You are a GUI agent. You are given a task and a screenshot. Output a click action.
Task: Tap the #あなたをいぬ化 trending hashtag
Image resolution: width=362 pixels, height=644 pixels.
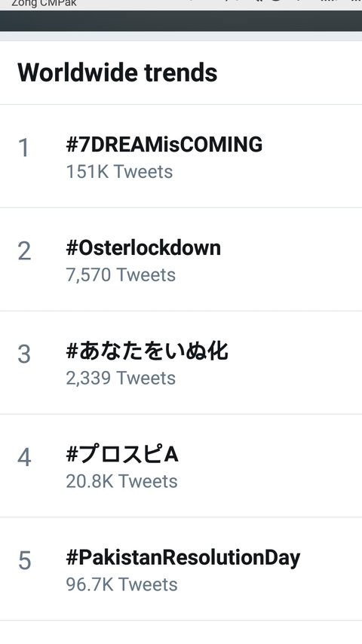147,351
